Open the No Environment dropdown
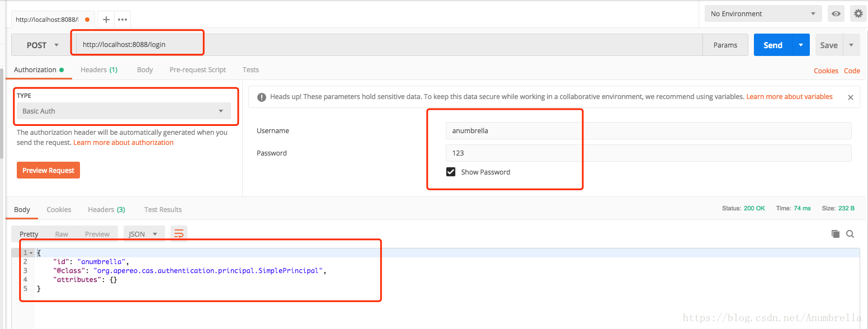The image size is (868, 329). click(763, 14)
